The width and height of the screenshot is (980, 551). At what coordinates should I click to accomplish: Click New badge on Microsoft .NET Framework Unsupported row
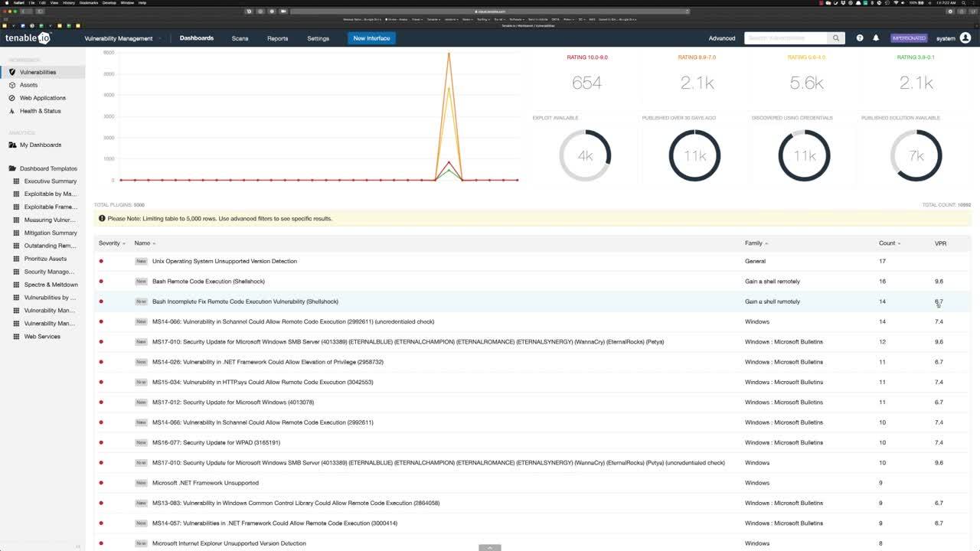[x=141, y=483]
